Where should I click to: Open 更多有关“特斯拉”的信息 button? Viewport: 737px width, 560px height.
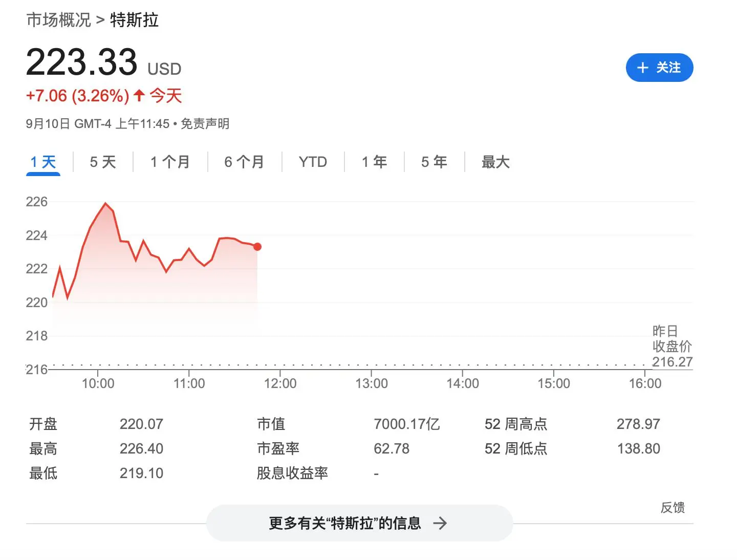point(359,523)
